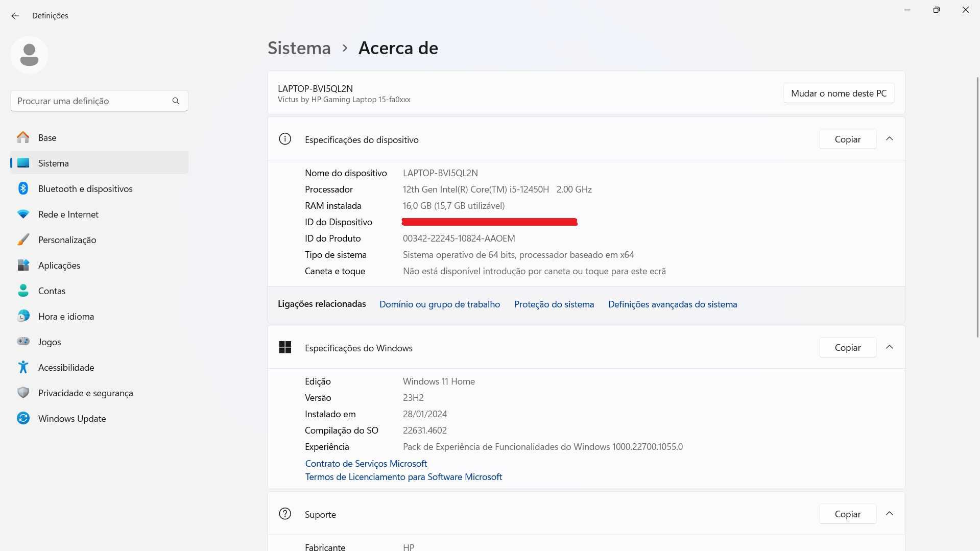The height and width of the screenshot is (551, 980).
Task: Open Acessibilidade settings
Action: pos(99,367)
